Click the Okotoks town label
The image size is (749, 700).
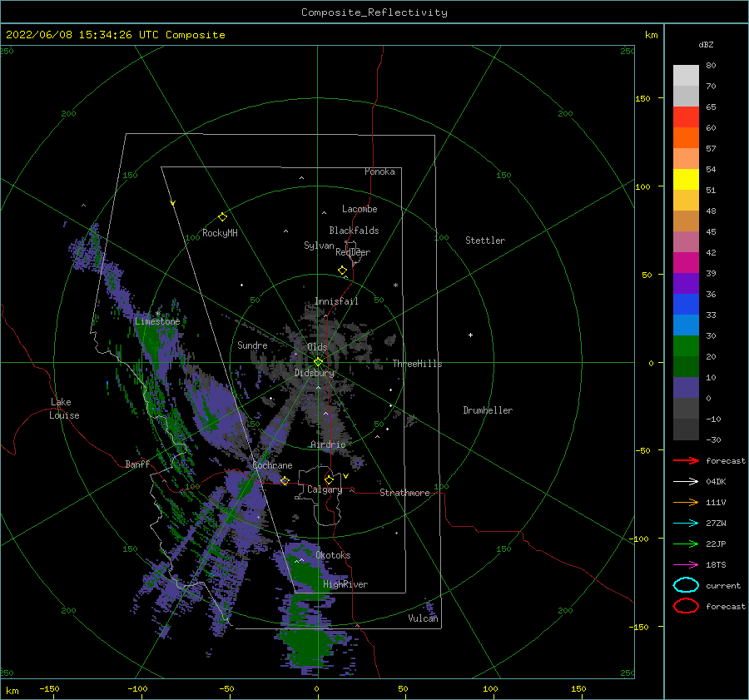coord(333,555)
